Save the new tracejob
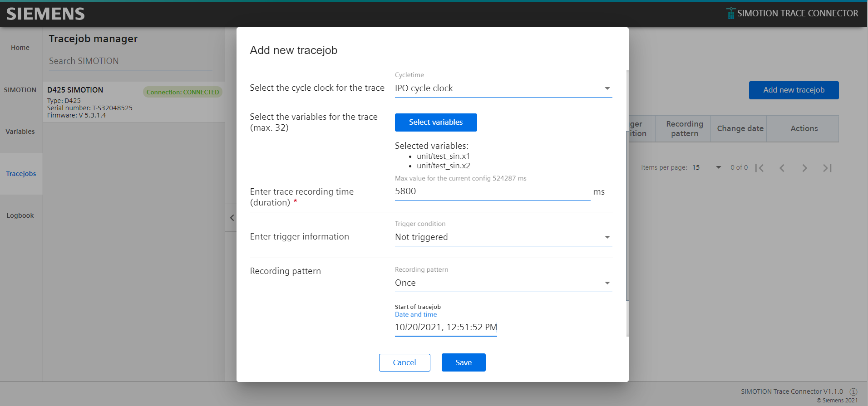The image size is (868, 406). point(464,362)
